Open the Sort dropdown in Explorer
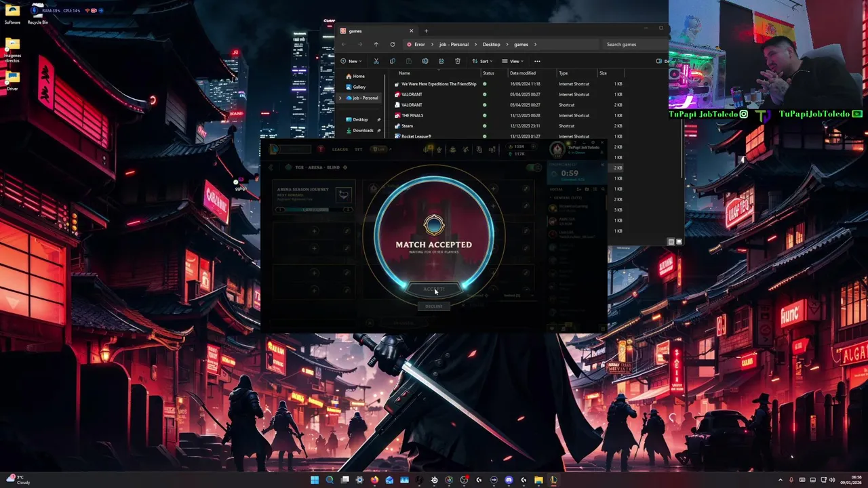868x488 pixels. pos(482,61)
